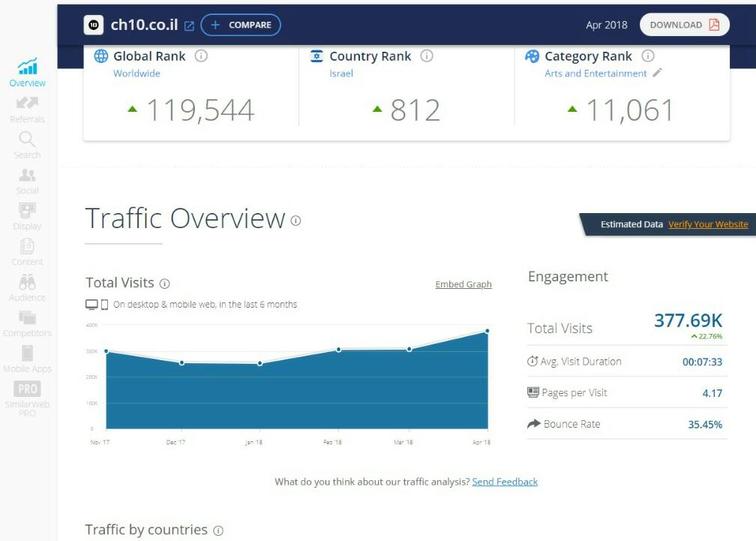This screenshot has width=756, height=541.
Task: Open the Social sidebar item
Action: (x=27, y=181)
